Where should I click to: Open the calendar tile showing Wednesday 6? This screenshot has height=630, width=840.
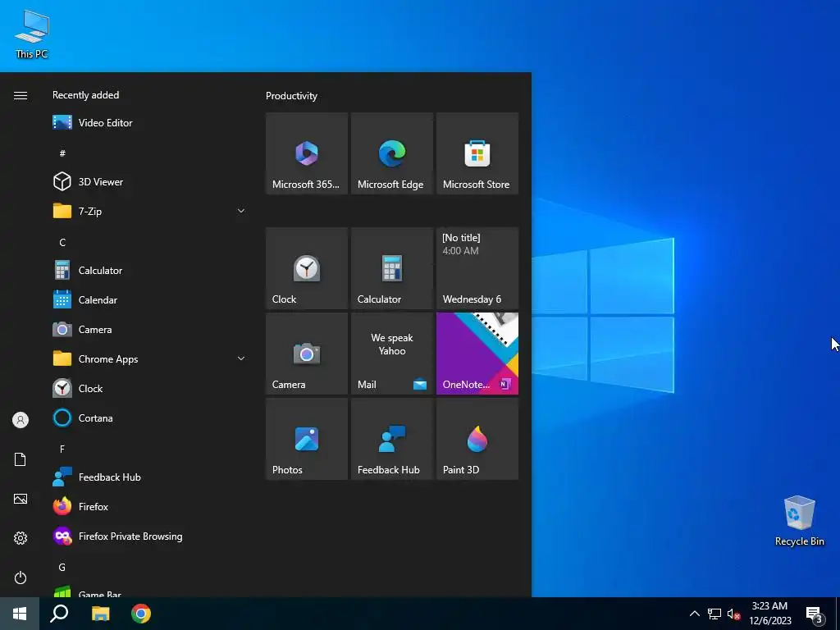pos(477,268)
